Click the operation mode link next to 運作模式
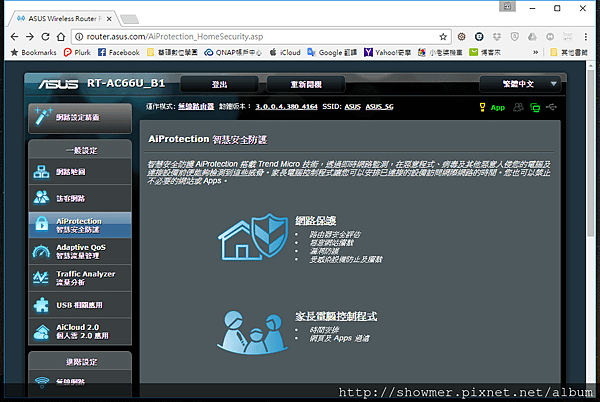 coord(196,106)
